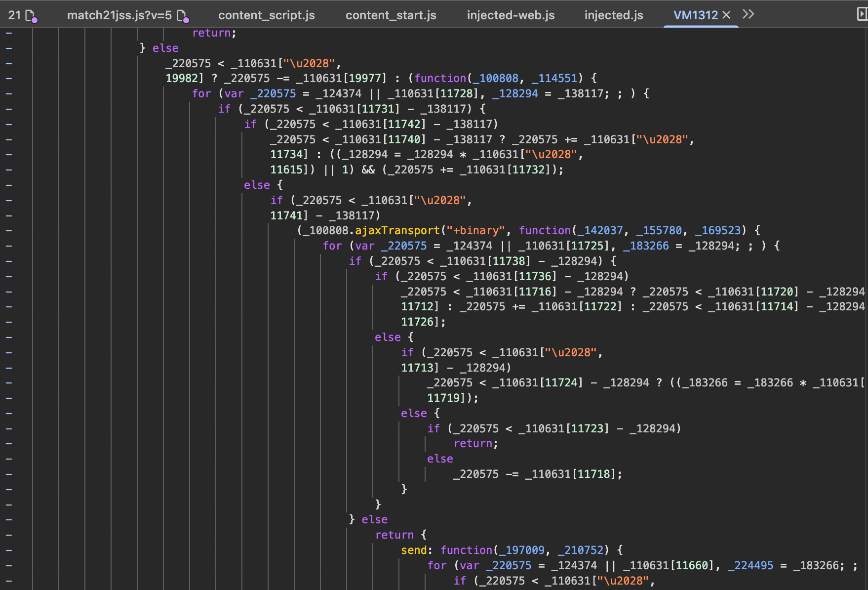
Task: Click file icon on tab 21
Action: pyautogui.click(x=31, y=16)
